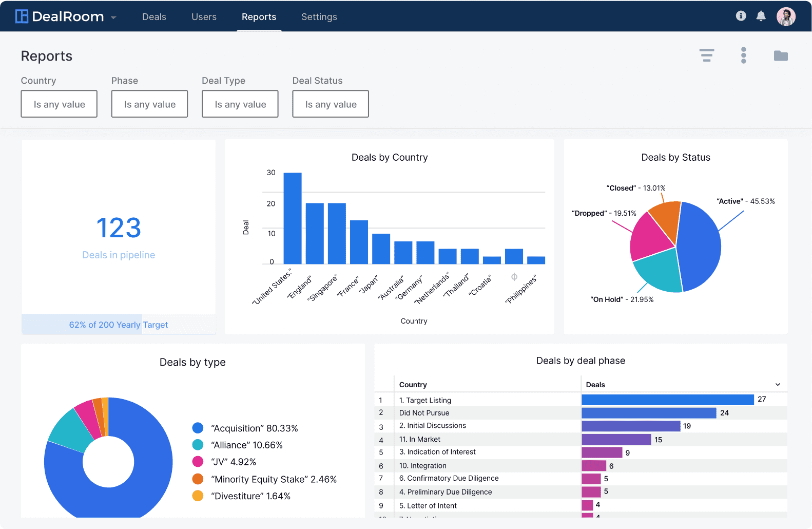Open the Country filter dropdown

click(x=59, y=104)
